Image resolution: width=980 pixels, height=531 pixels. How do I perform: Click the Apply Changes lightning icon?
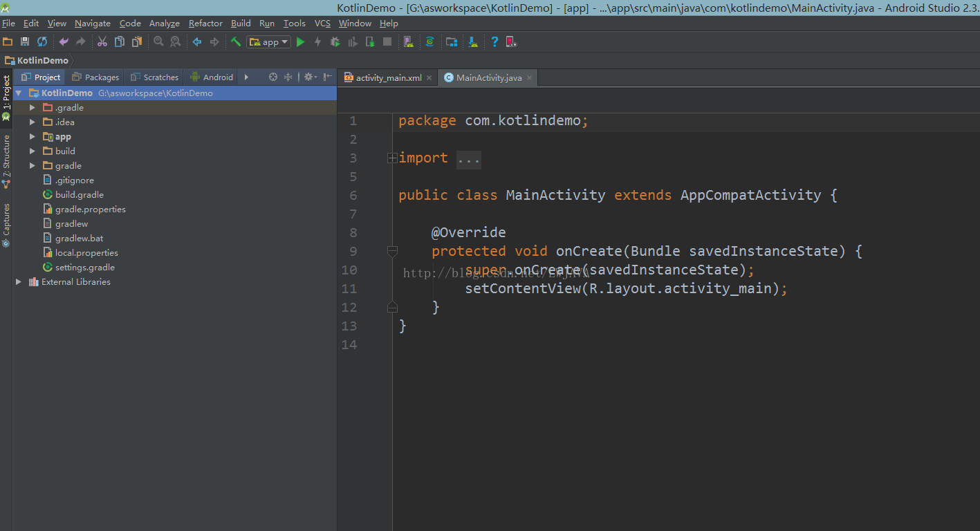pyautogui.click(x=317, y=42)
